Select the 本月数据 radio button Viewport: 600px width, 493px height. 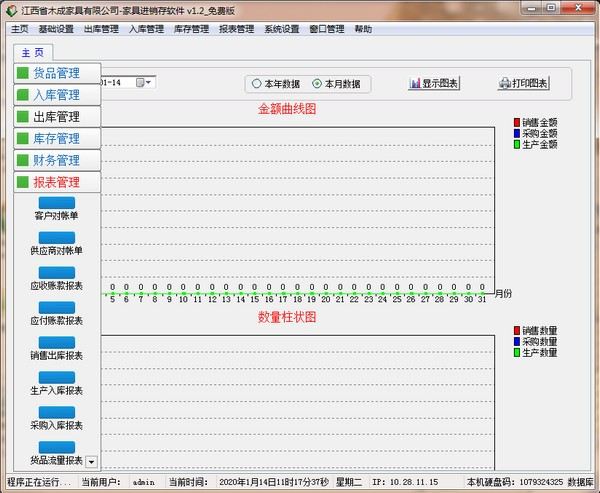point(318,84)
